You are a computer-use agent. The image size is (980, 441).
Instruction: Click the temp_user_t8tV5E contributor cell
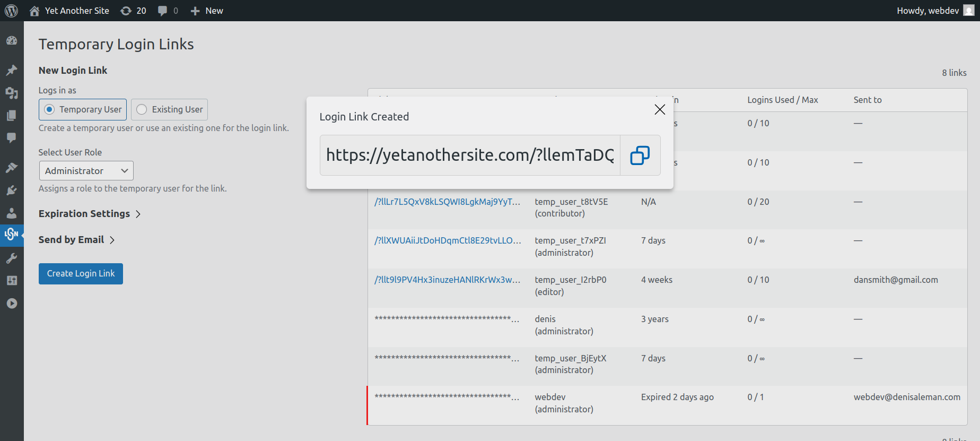[x=571, y=207]
